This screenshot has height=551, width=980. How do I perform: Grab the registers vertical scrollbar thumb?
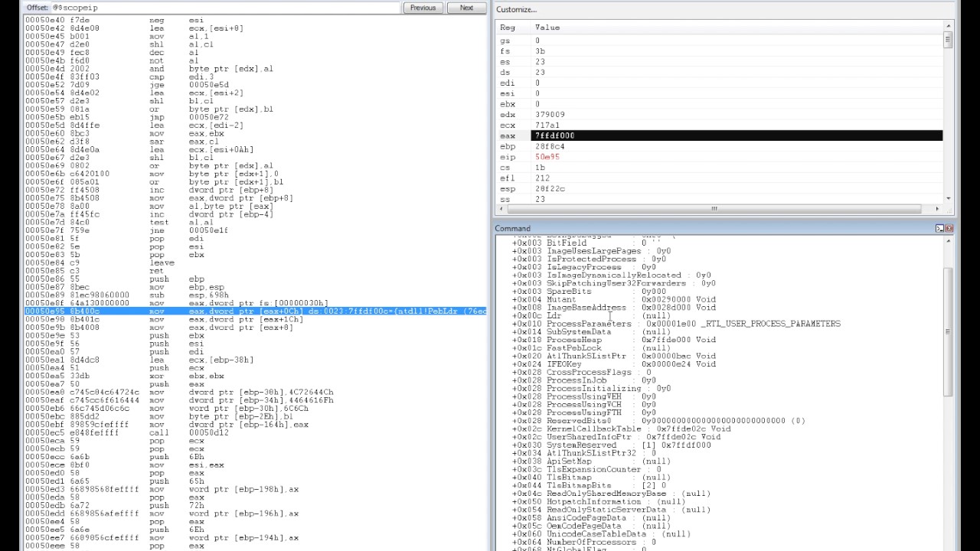pos(948,39)
